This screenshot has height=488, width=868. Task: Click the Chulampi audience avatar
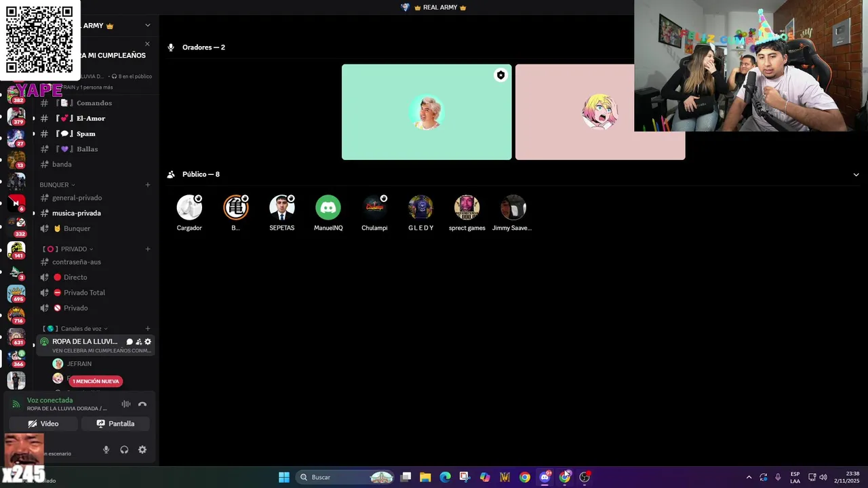coord(374,207)
